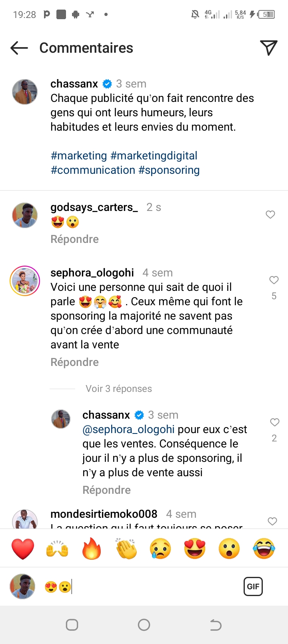Like sephora_ologohi's comment
Image resolution: width=288 pixels, height=644 pixels.
pyautogui.click(x=274, y=280)
